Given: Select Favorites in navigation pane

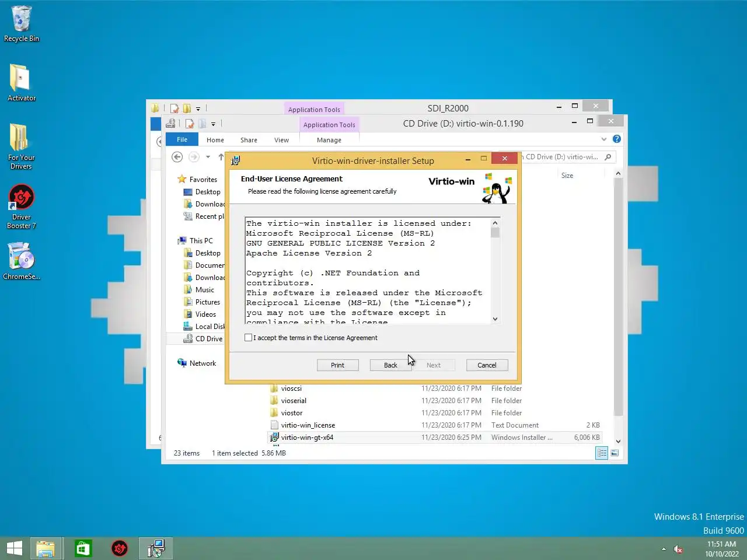Looking at the screenshot, I should click(203, 180).
